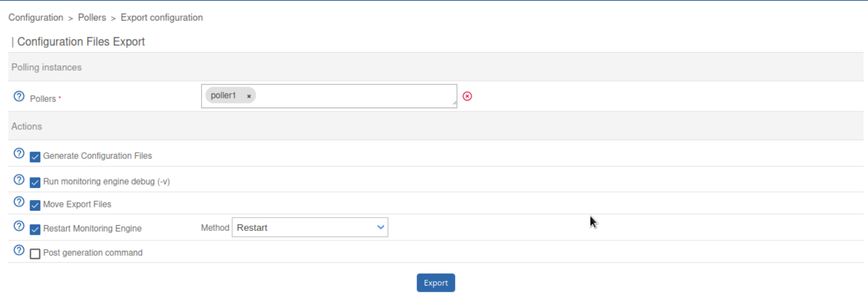Uncheck Move Export Files checkbox
Image resolution: width=868 pixels, height=298 pixels.
pyautogui.click(x=35, y=205)
